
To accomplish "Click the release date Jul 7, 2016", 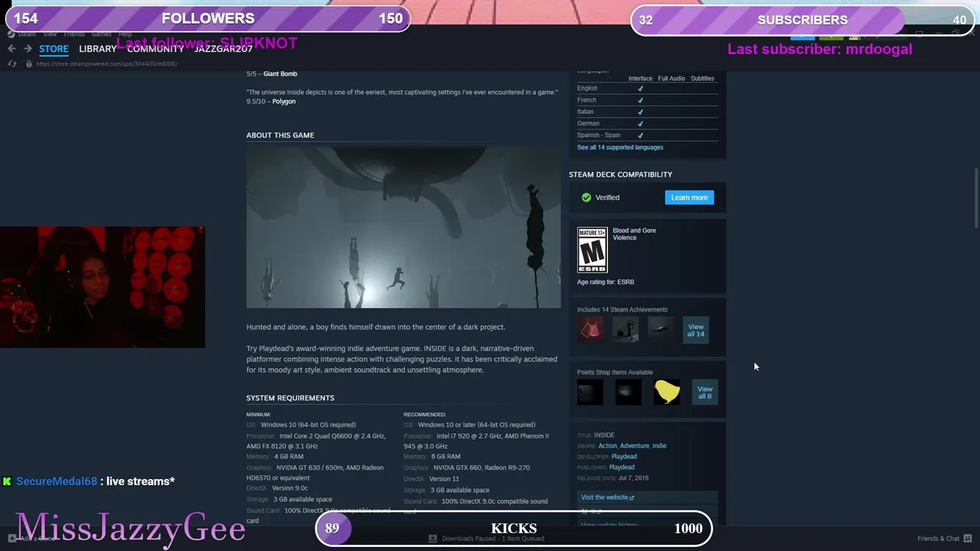I will coord(634,478).
